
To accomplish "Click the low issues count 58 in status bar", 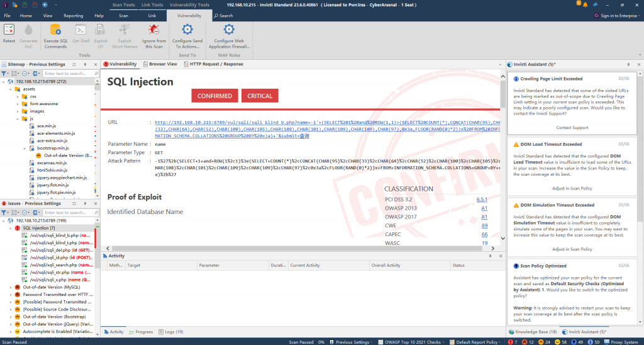I will pyautogui.click(x=560, y=342).
